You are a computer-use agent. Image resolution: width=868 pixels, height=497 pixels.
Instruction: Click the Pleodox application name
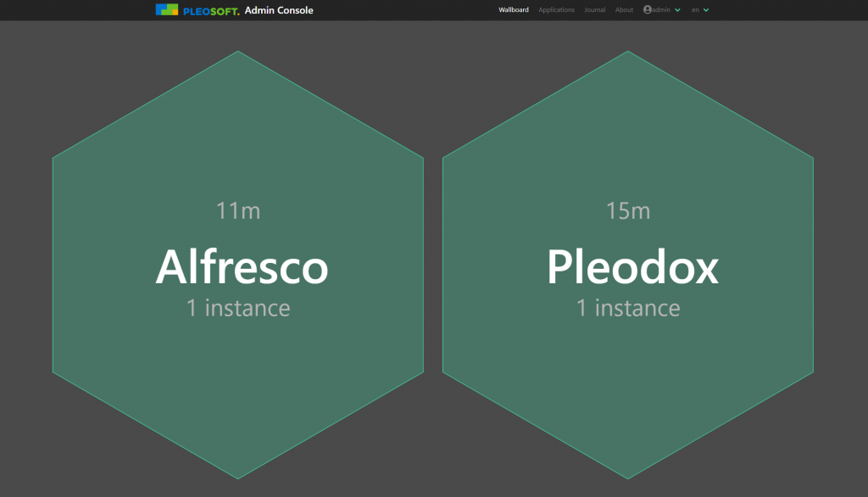[632, 267]
